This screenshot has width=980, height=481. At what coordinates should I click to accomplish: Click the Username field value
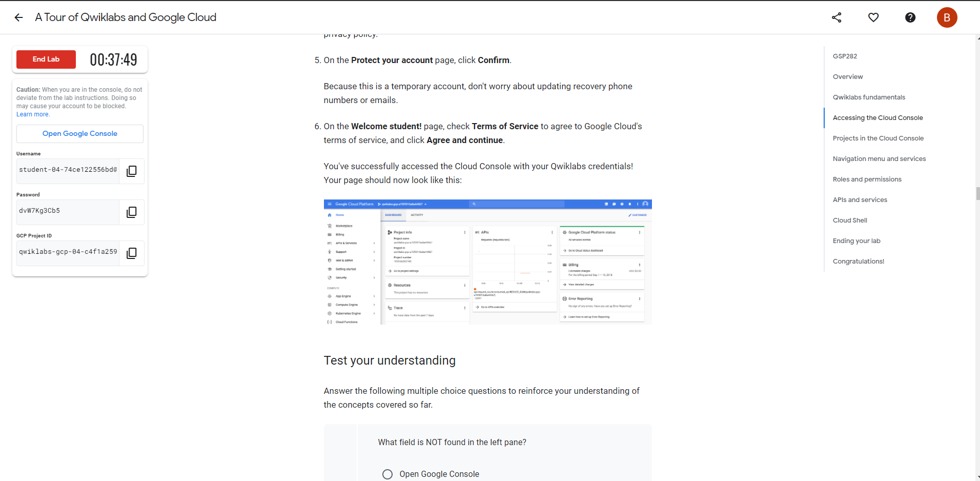(x=68, y=170)
